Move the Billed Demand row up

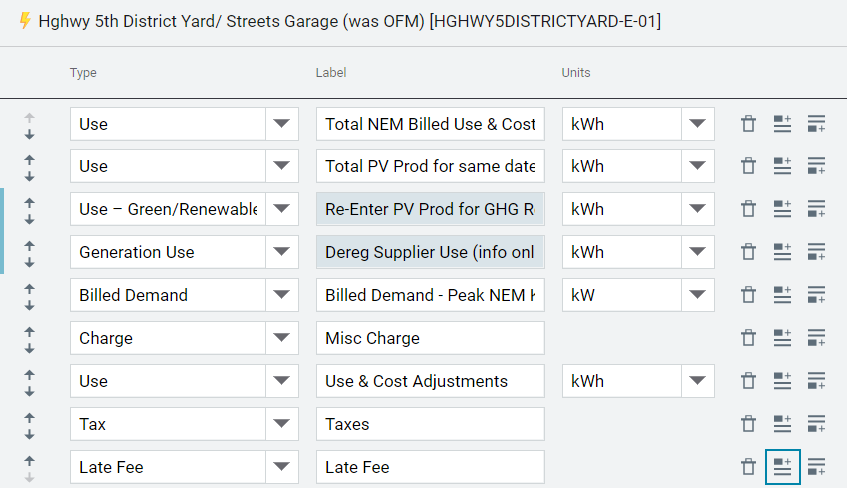pyautogui.click(x=29, y=288)
